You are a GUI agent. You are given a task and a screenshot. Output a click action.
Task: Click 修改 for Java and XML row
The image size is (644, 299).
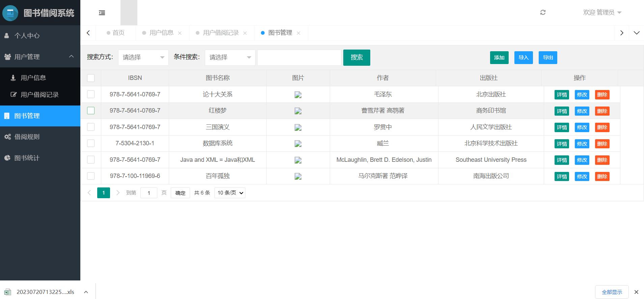coord(582,160)
